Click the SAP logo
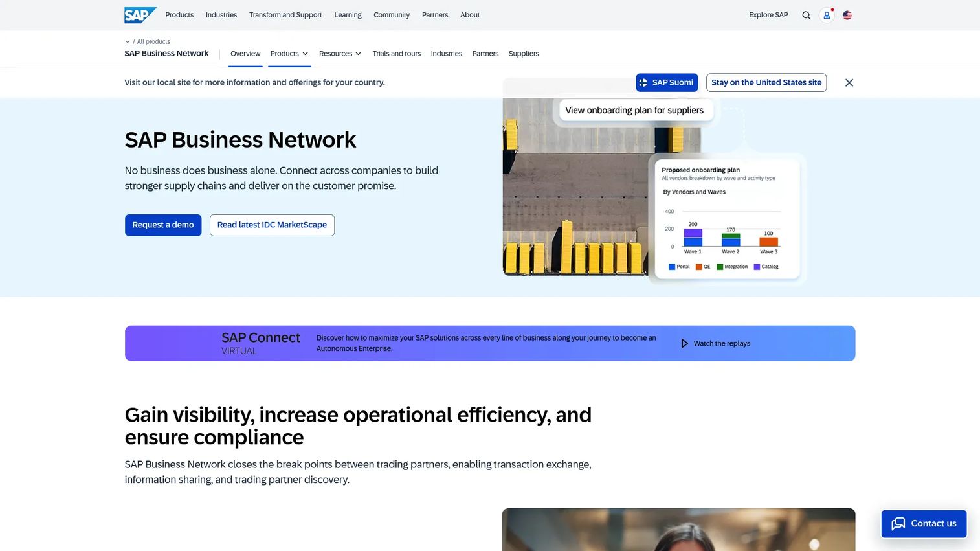 (140, 15)
